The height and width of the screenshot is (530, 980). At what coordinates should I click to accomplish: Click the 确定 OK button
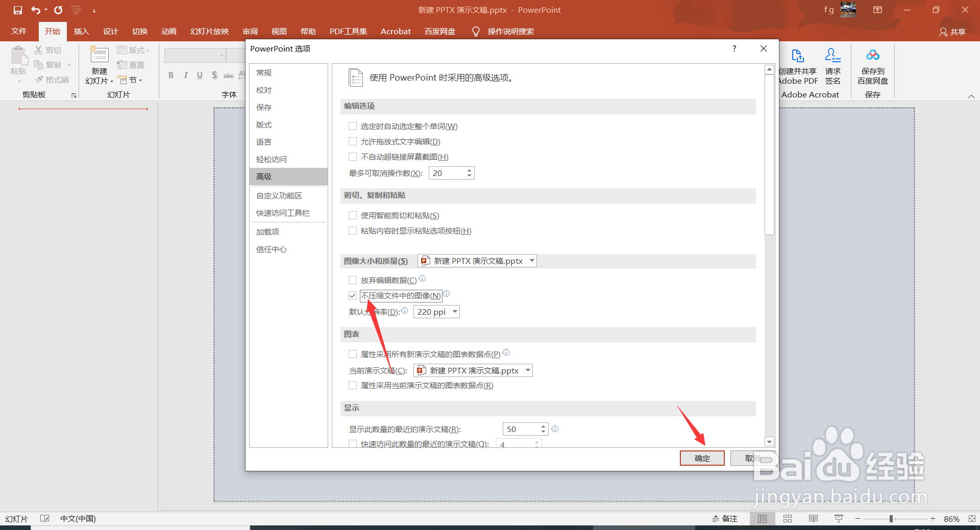(702, 458)
